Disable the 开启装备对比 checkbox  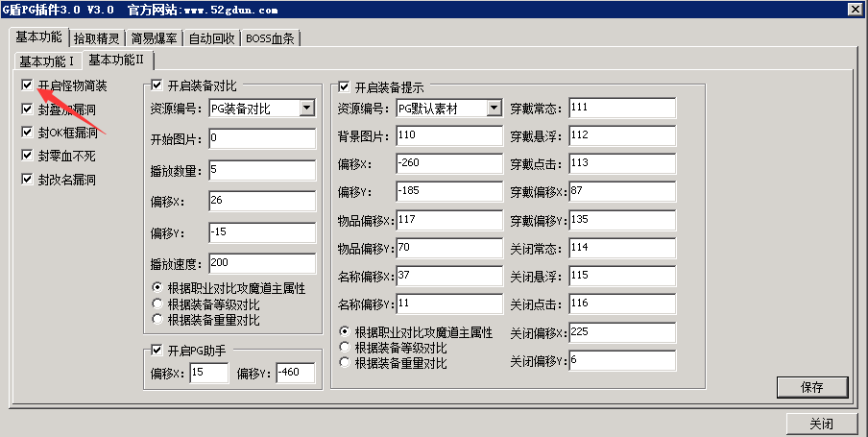157,85
